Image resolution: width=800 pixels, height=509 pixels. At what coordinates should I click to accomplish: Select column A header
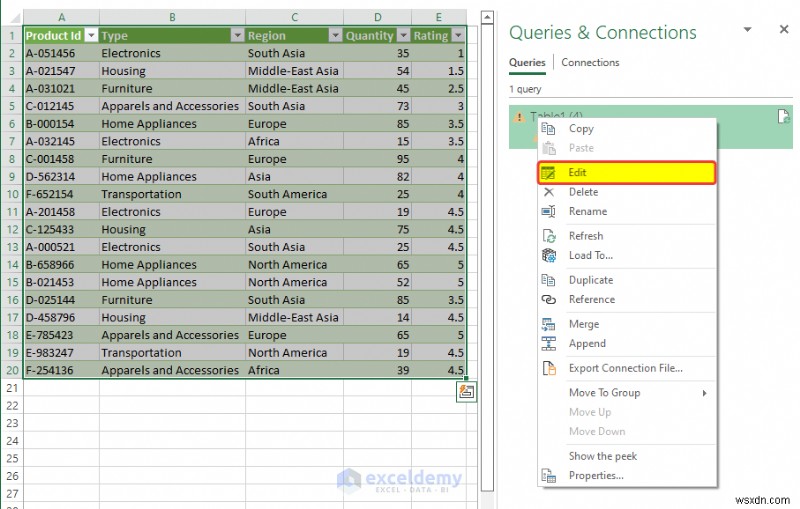pos(61,17)
